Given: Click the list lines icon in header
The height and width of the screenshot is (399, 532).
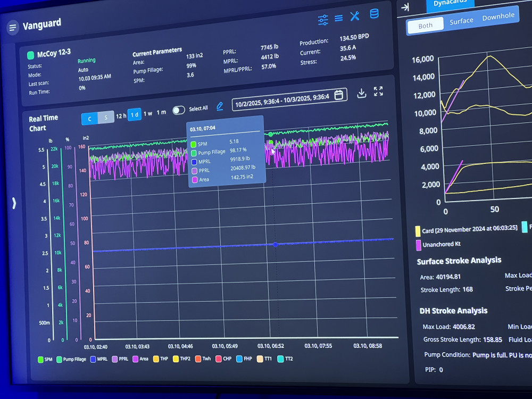Looking at the screenshot, I should coord(338,19).
